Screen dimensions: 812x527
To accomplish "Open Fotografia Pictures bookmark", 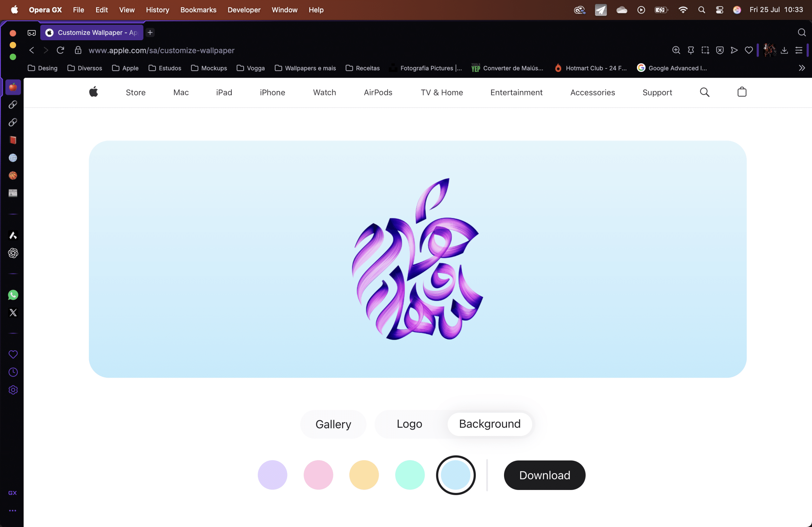I will [425, 68].
